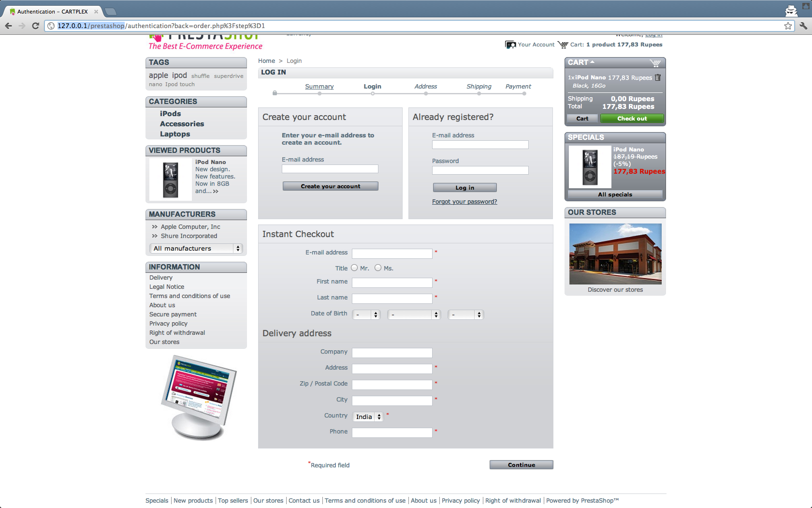
Task: Click the computer monitor advertisement image
Action: tap(198, 397)
